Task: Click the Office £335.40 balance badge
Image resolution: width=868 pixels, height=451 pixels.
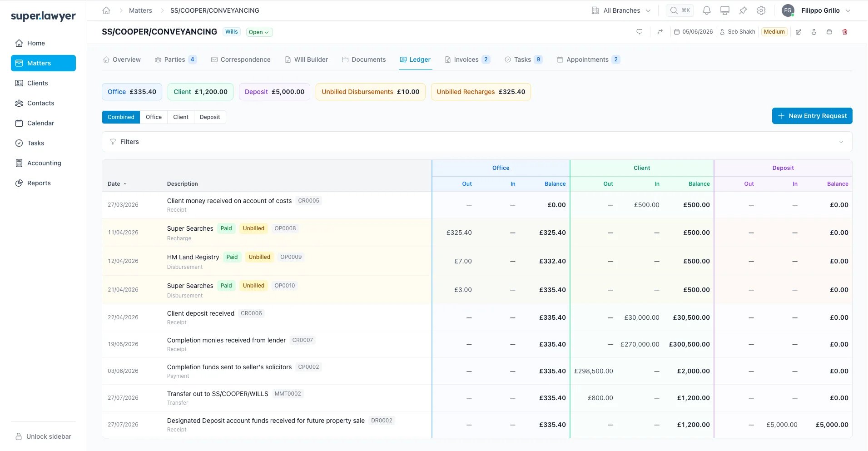Action: (x=132, y=92)
